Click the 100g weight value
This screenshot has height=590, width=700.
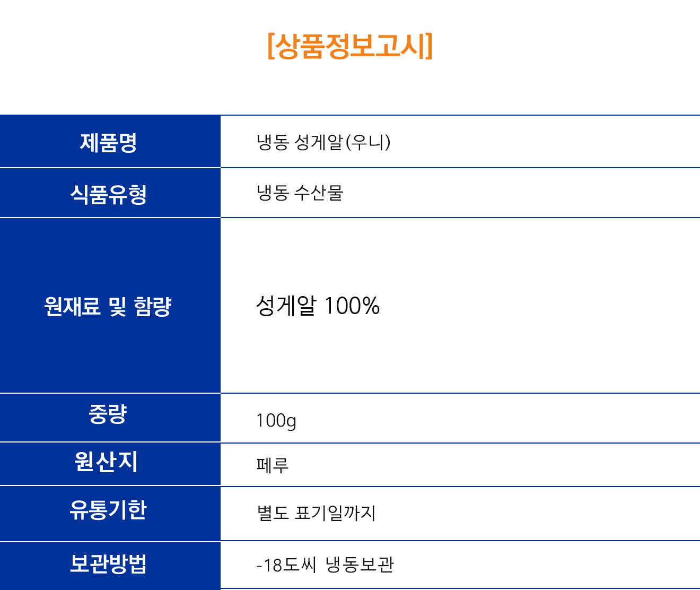(x=276, y=421)
